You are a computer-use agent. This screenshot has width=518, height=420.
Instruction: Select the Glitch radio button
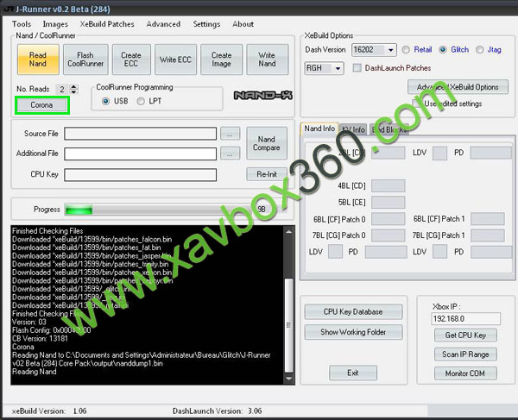pyautogui.click(x=443, y=50)
